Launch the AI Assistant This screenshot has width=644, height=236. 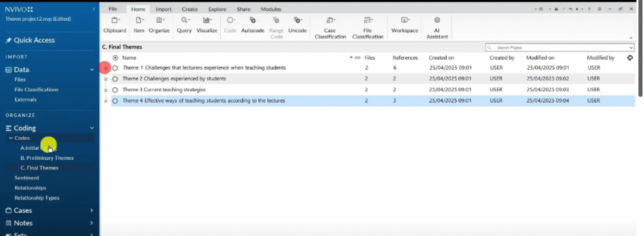point(437,28)
